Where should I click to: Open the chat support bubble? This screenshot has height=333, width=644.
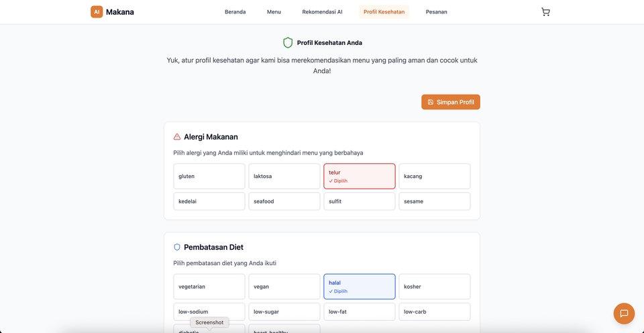[x=624, y=314]
